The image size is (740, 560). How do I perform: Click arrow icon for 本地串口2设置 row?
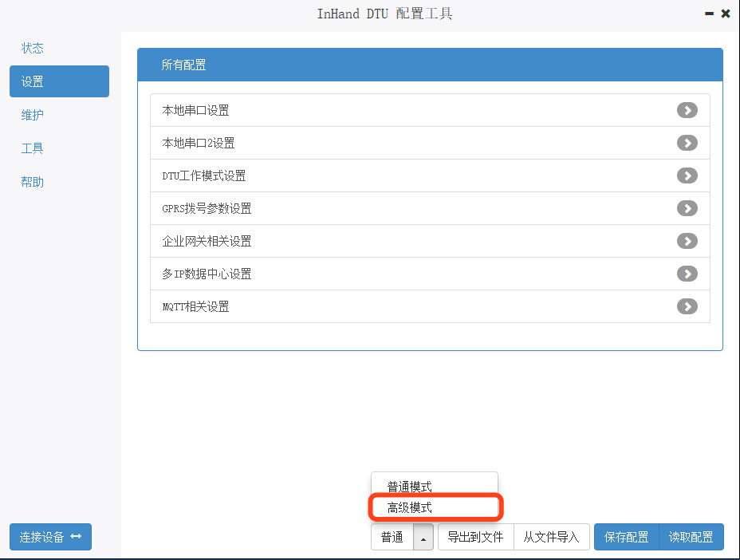coord(687,143)
